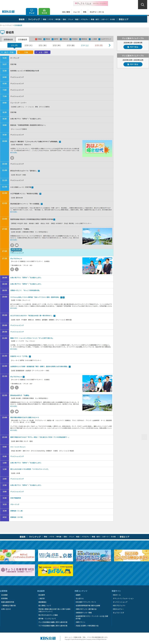Open the search magnifier icon in header
The image size is (149, 644).
pyautogui.click(x=142, y=4)
